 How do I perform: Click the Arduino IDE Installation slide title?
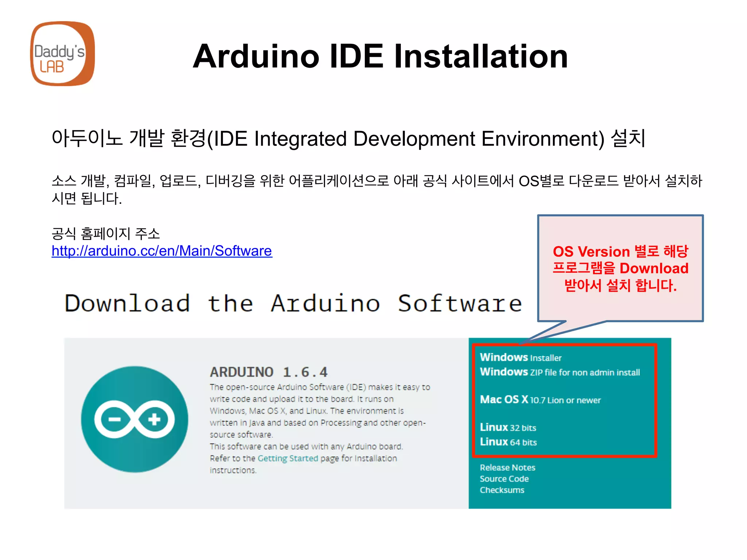380,56
